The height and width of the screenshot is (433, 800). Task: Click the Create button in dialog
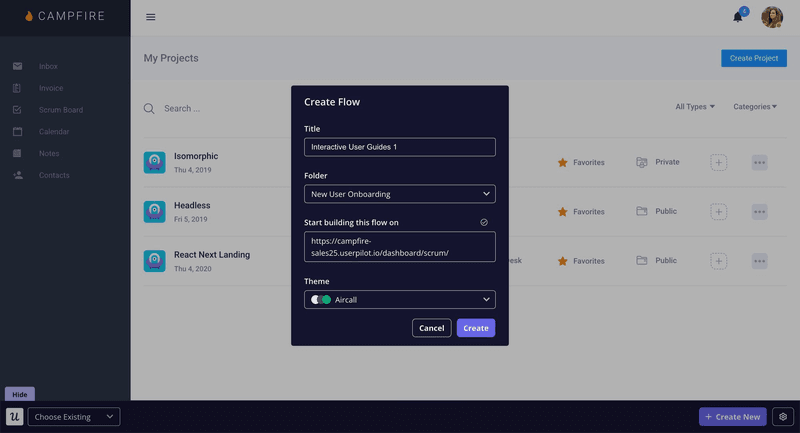475,328
